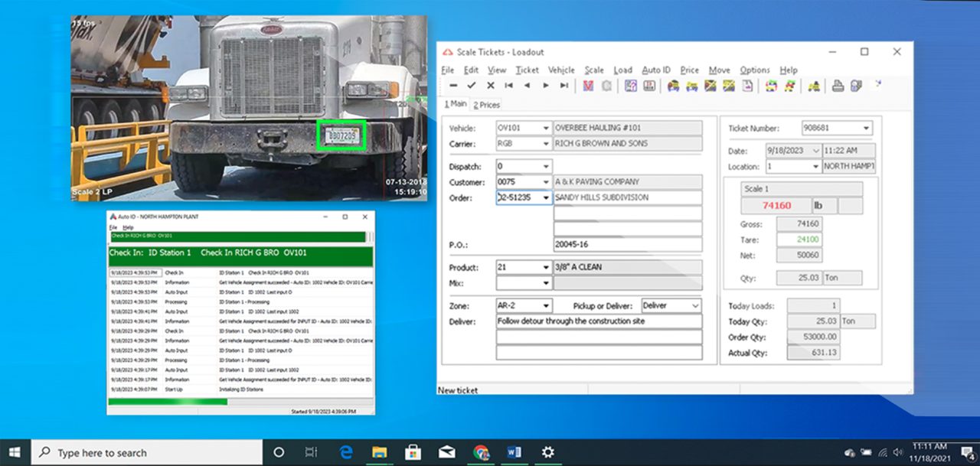Image resolution: width=980 pixels, height=466 pixels.
Task: Jump to first ticket record icon
Action: click(x=509, y=86)
